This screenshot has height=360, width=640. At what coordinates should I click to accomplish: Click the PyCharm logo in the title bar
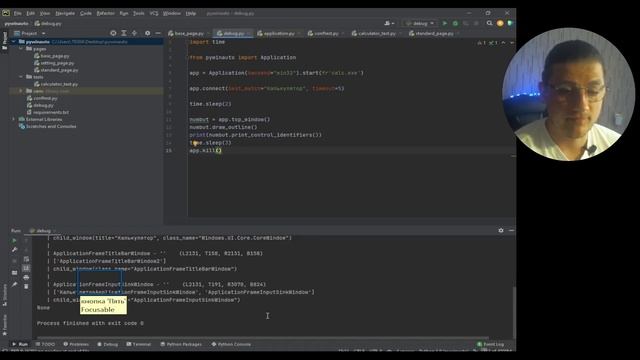click(6, 13)
